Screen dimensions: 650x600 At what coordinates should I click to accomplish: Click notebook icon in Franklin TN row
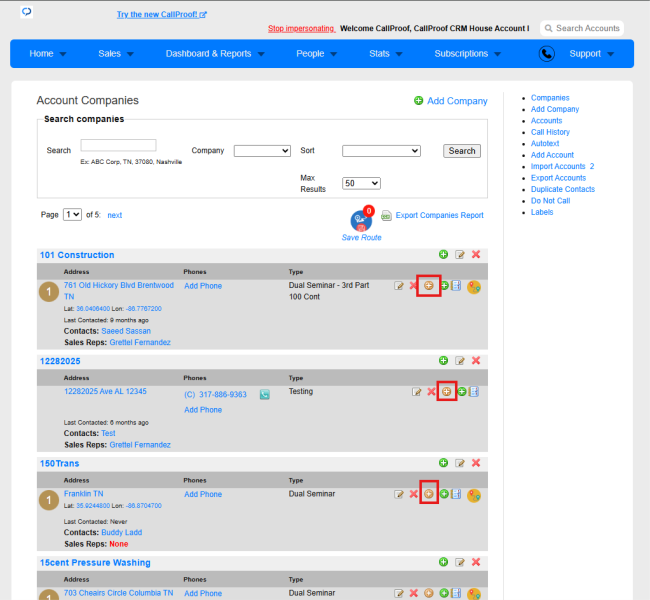pos(456,493)
